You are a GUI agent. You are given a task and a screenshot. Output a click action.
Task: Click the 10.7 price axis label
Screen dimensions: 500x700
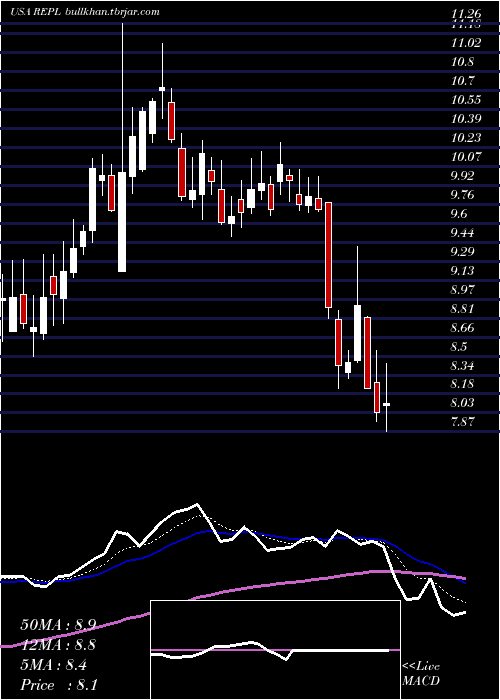[x=462, y=81]
